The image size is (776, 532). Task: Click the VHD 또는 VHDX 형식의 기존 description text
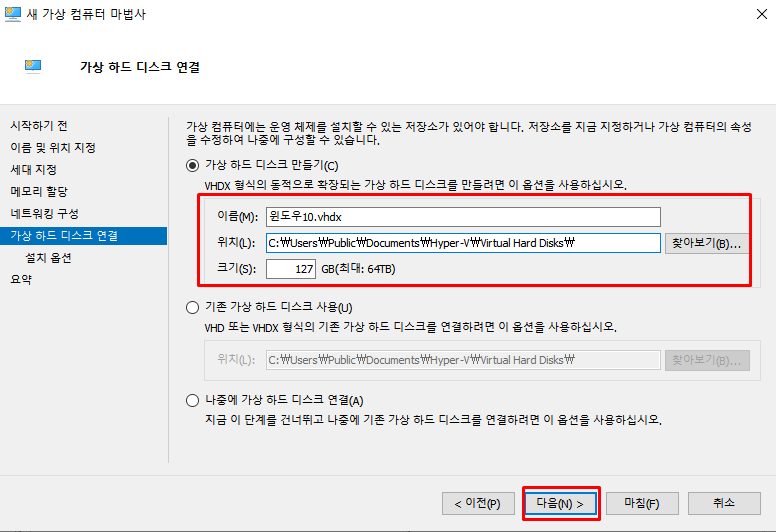tap(411, 328)
